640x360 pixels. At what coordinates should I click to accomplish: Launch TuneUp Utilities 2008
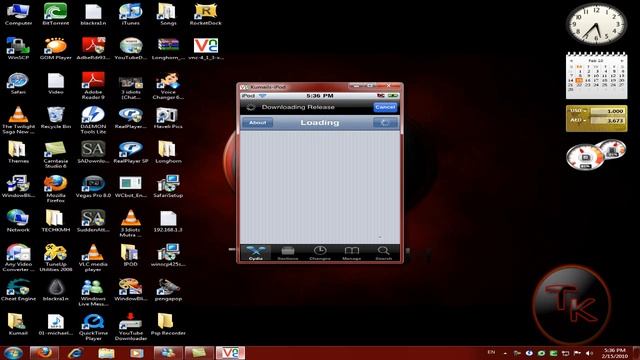pyautogui.click(x=56, y=257)
